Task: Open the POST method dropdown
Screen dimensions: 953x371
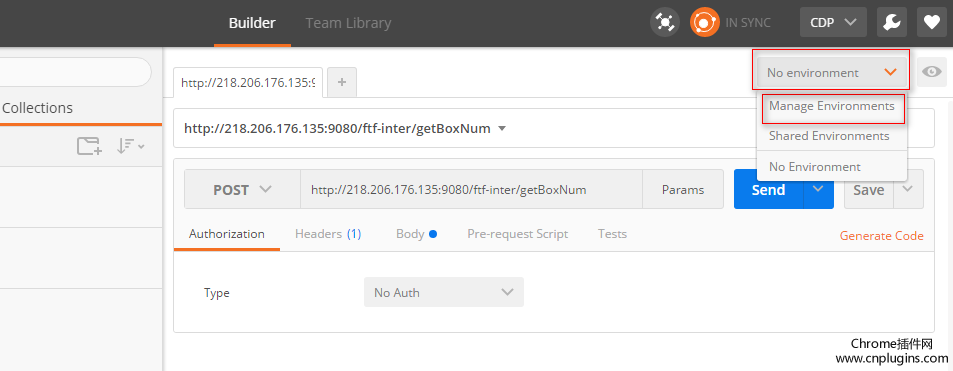Action: [242, 190]
